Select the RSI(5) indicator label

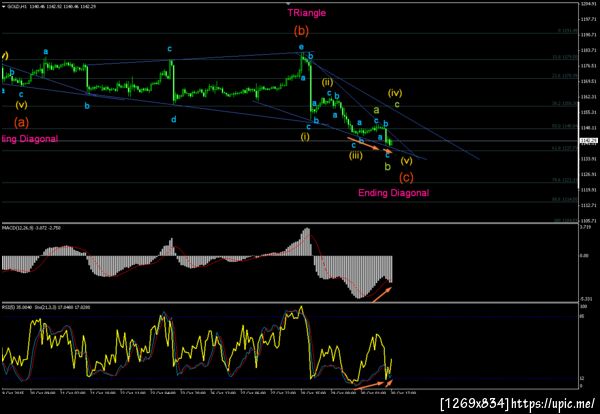(8, 307)
